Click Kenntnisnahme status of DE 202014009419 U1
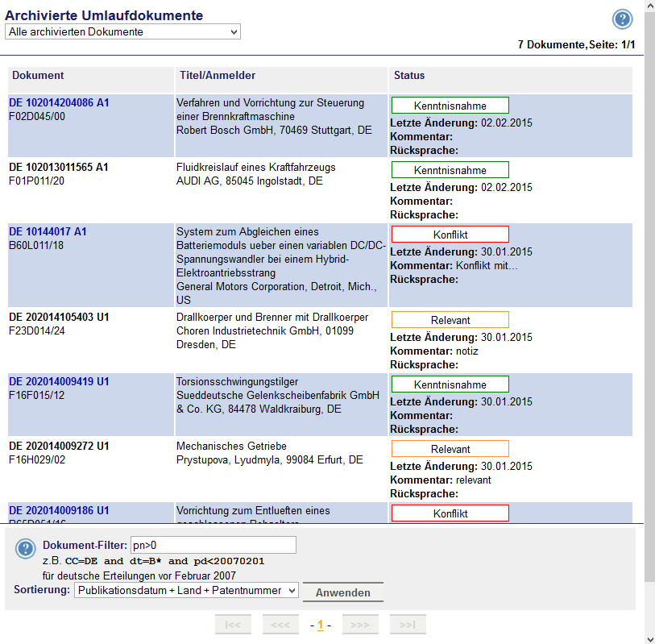 pos(450,384)
